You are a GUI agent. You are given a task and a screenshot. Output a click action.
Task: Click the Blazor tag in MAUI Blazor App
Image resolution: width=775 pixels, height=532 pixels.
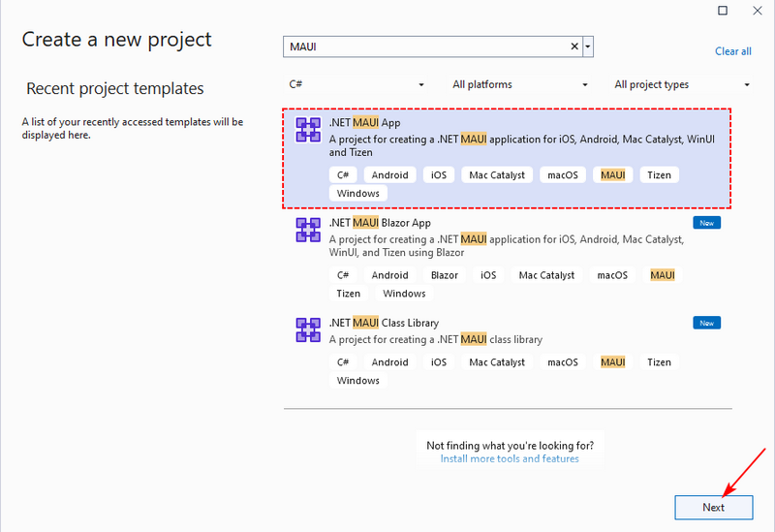click(445, 275)
